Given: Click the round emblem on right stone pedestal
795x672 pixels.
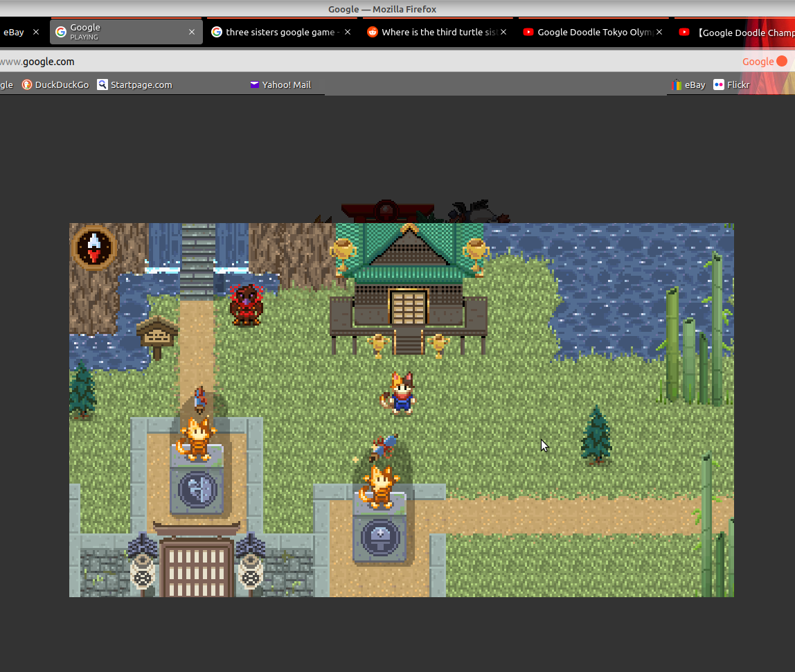Looking at the screenshot, I should click(x=380, y=537).
